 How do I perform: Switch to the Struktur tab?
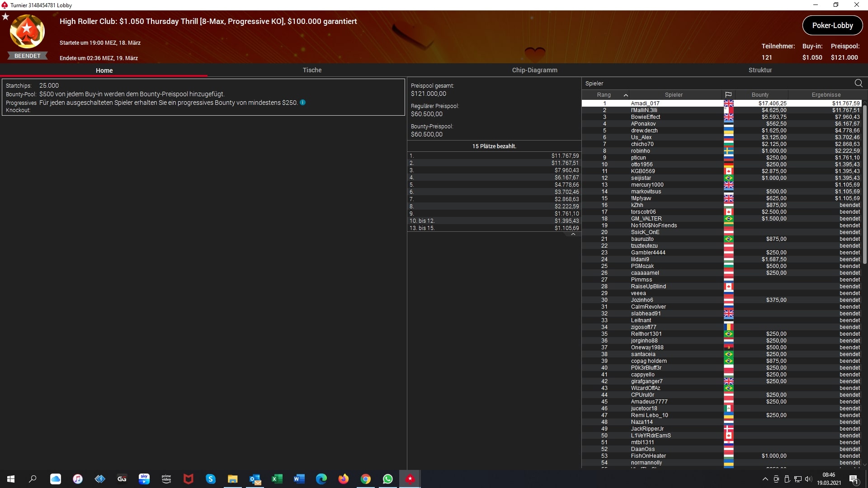coord(760,70)
